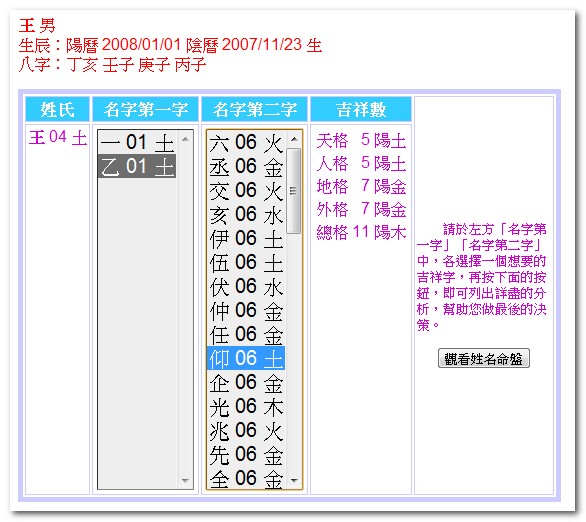Click the second-character list scrollbar thumb

294,191
